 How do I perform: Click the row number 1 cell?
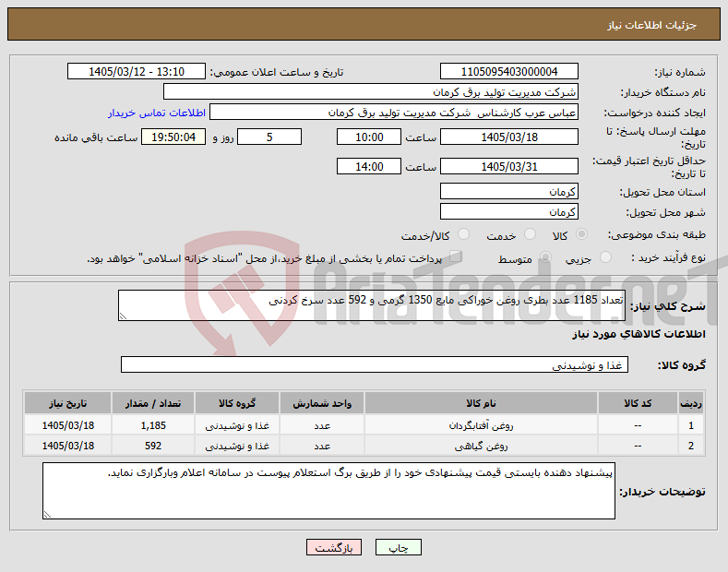691,425
